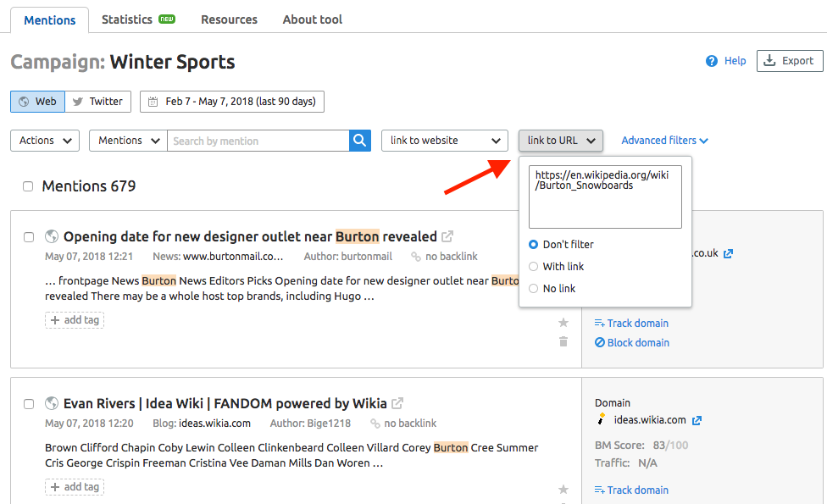This screenshot has width=827, height=504.
Task: Click the Export button
Action: coord(790,61)
